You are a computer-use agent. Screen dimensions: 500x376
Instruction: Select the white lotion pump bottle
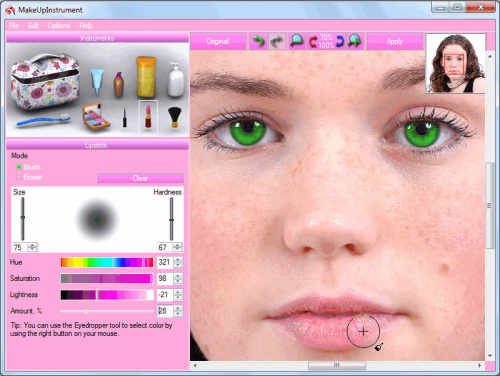point(176,79)
